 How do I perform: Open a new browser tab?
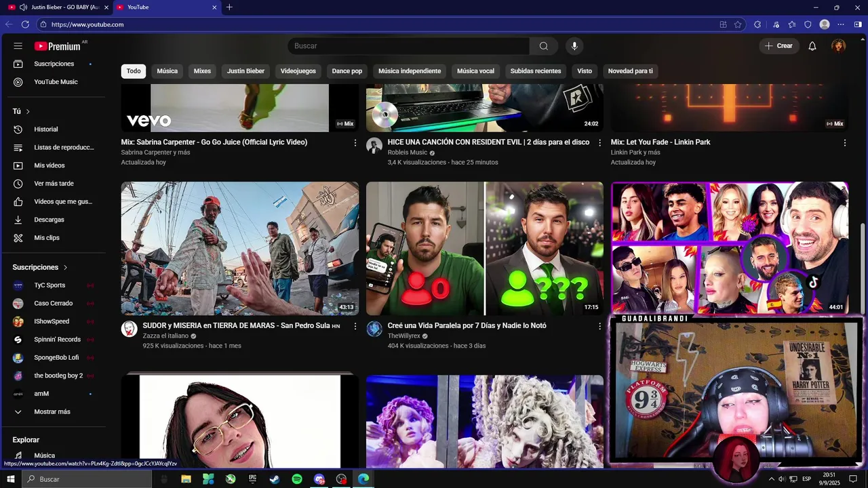229,7
